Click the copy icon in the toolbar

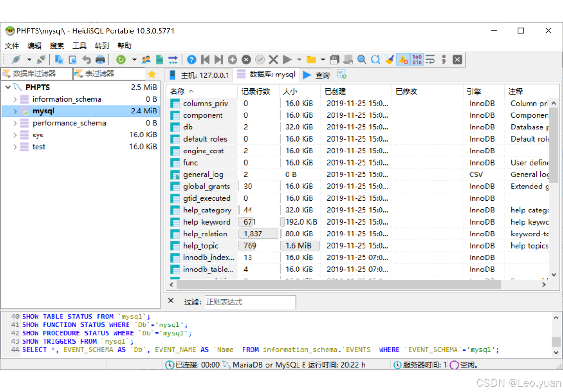[x=59, y=60]
